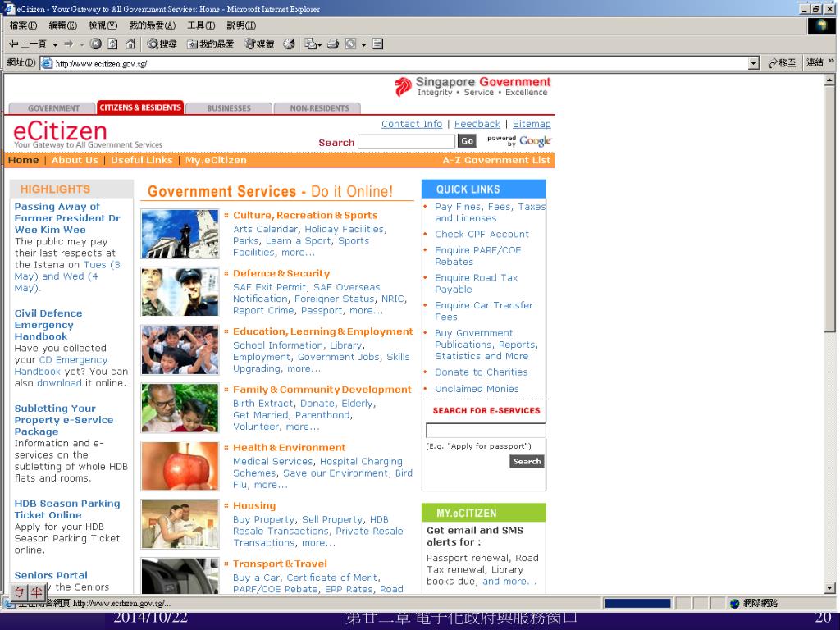The image size is (840, 630).
Task: Open the 檢視(V) menu
Action: point(103,25)
